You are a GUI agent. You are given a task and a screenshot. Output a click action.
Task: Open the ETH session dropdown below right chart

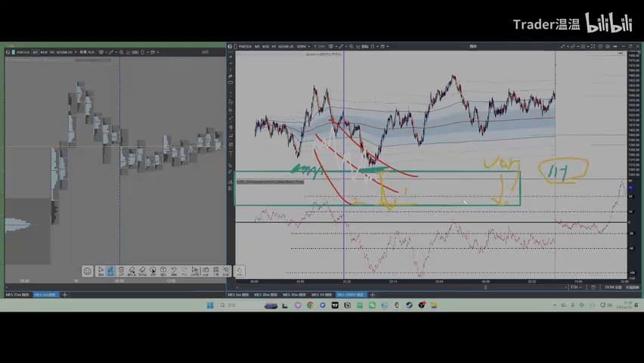[576, 287]
